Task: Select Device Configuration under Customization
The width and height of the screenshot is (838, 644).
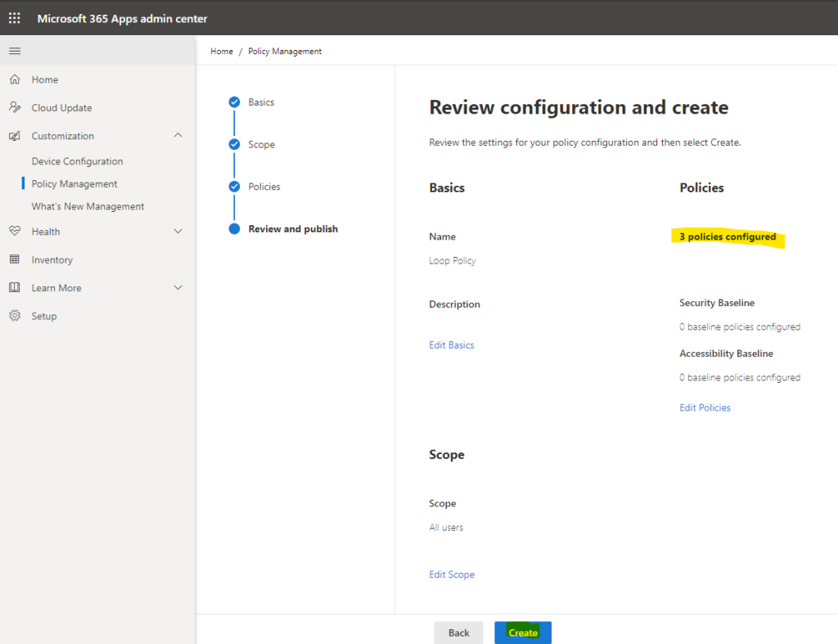Action: pos(77,161)
